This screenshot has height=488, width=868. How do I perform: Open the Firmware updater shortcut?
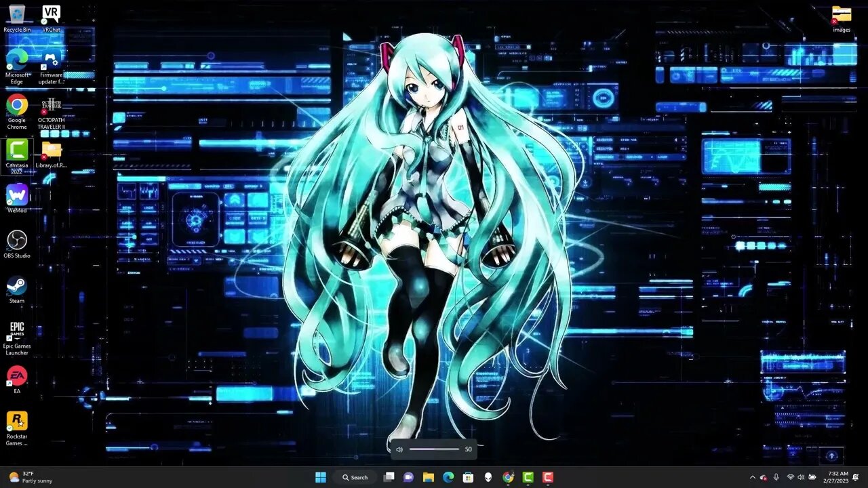tap(51, 66)
